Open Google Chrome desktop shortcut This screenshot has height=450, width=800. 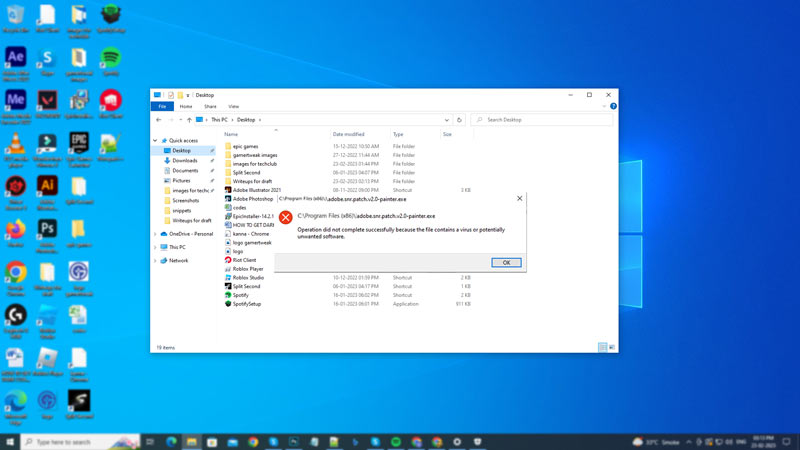click(x=15, y=277)
